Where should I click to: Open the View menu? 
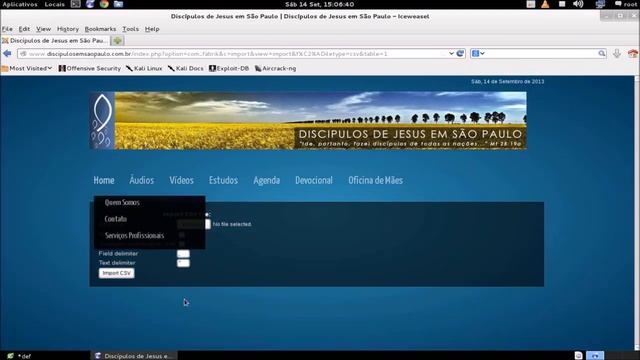point(43,29)
